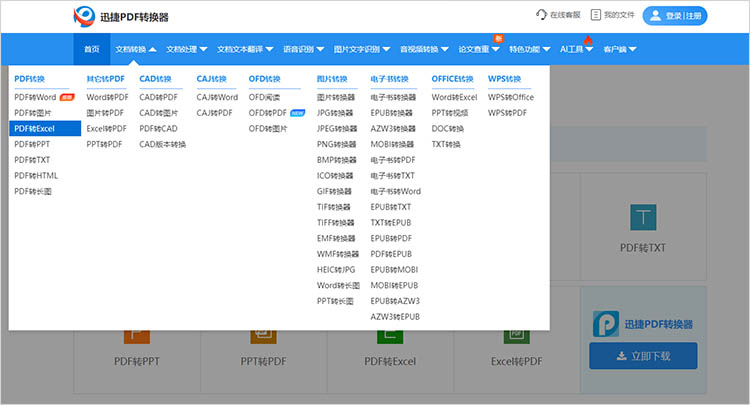Select AZW3转EPUB from e-book list
The image size is (750, 405).
395,317
